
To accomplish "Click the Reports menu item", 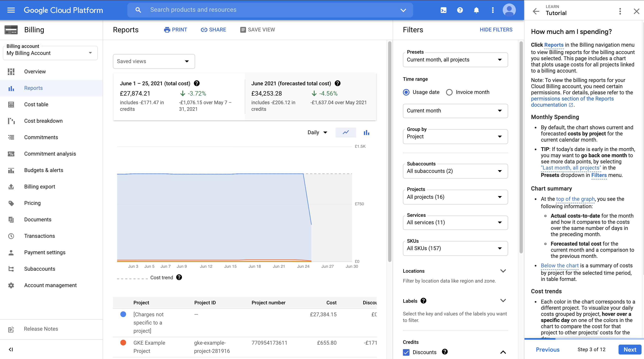I will pyautogui.click(x=33, y=88).
